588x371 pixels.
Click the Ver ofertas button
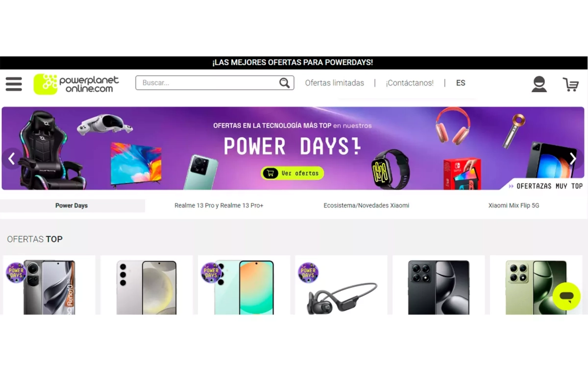[293, 173]
